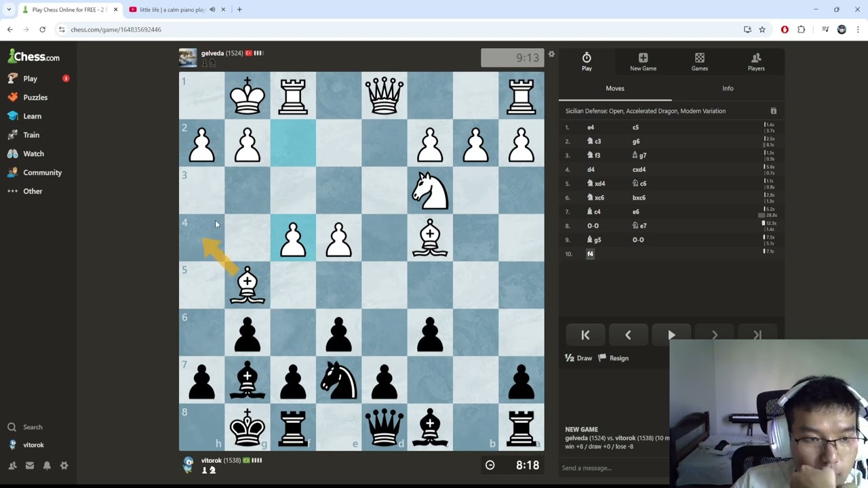Viewport: 868px width, 488px height.
Task: Click the white queen on d1
Action: 384,96
